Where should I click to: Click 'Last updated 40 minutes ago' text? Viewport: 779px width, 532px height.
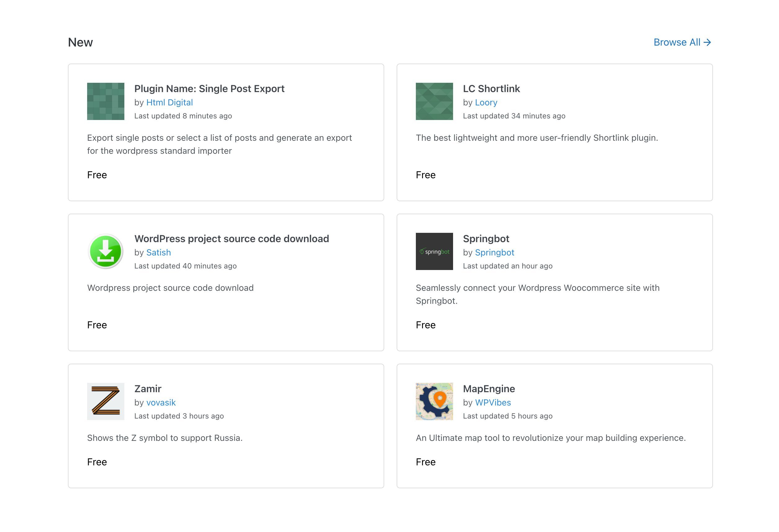click(x=185, y=266)
